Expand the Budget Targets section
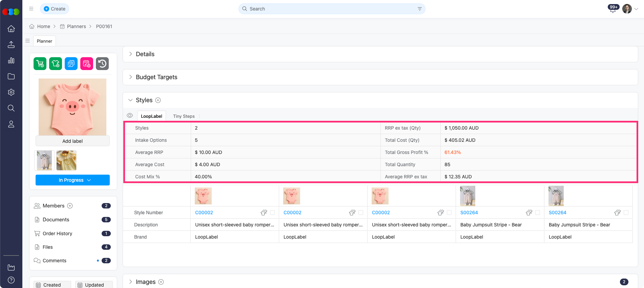The height and width of the screenshot is (288, 644). point(156,77)
